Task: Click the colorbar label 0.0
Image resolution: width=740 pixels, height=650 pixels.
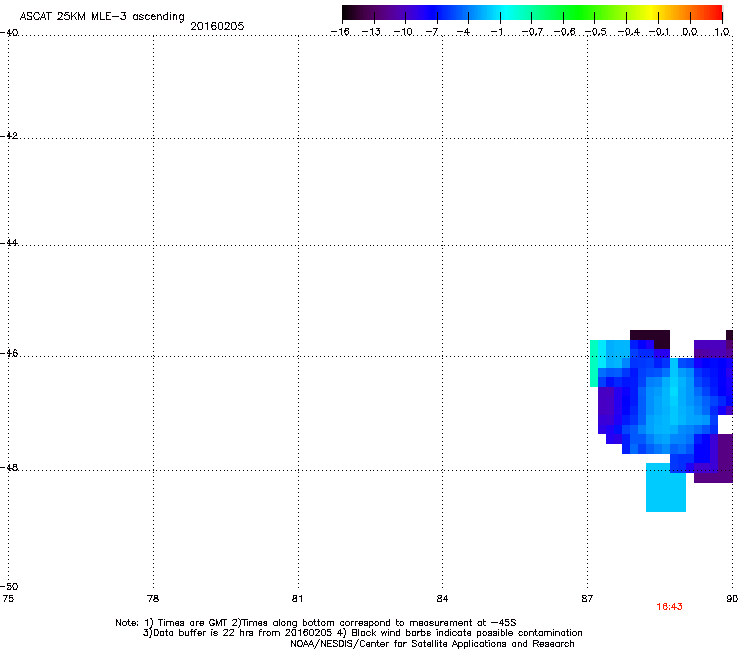Action: [690, 32]
